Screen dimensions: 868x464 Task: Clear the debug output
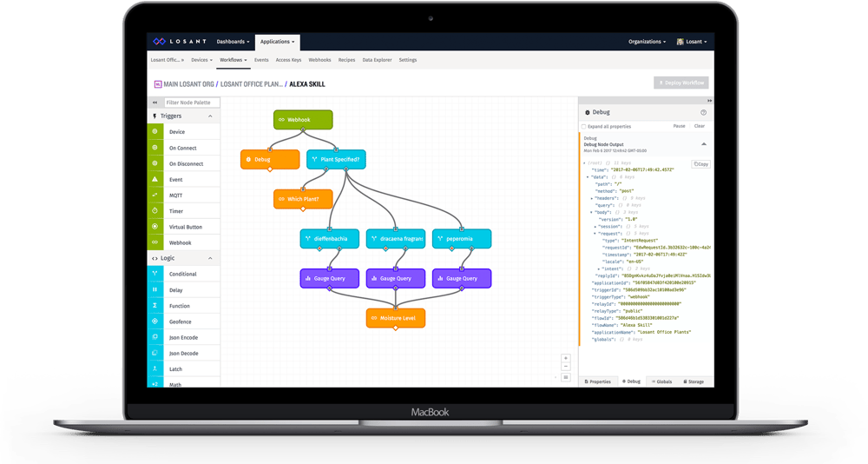700,126
